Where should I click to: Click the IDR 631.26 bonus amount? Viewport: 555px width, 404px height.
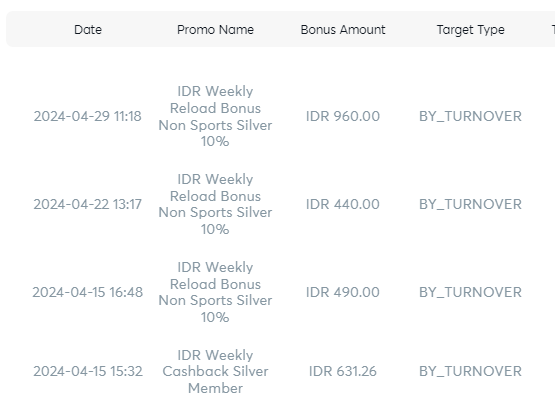pos(343,371)
